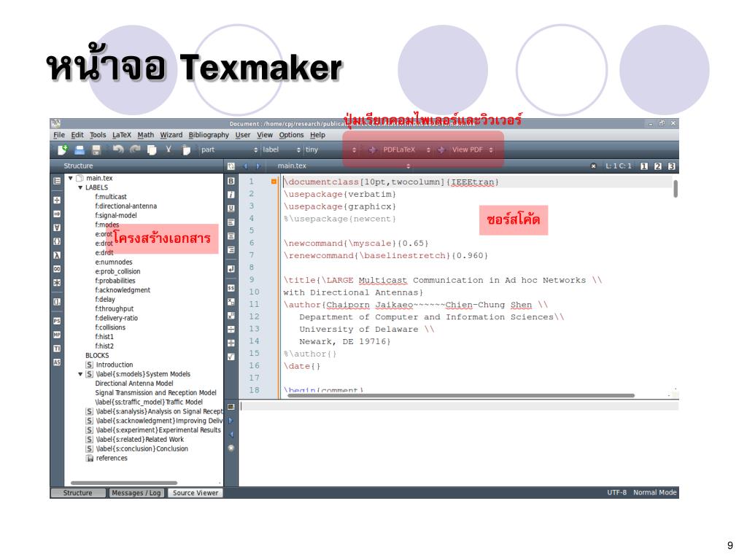Create a new document with the New icon
This screenshot has width=747, height=560.
point(63,150)
